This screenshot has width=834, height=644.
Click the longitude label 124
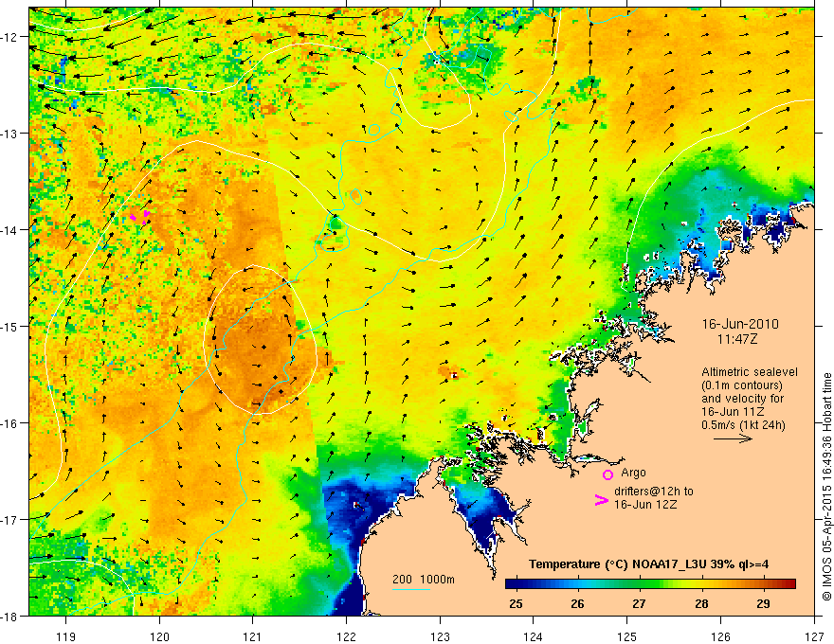coord(534,636)
